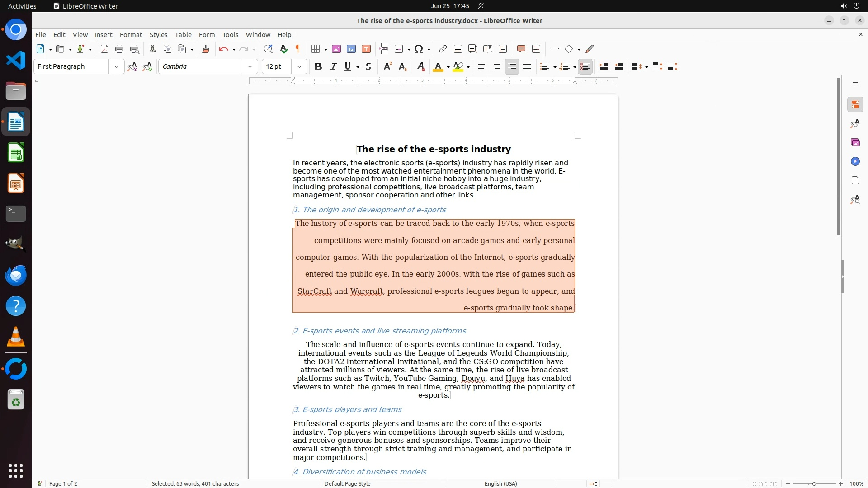Click the Thunderbird icon in the dock

[16, 275]
